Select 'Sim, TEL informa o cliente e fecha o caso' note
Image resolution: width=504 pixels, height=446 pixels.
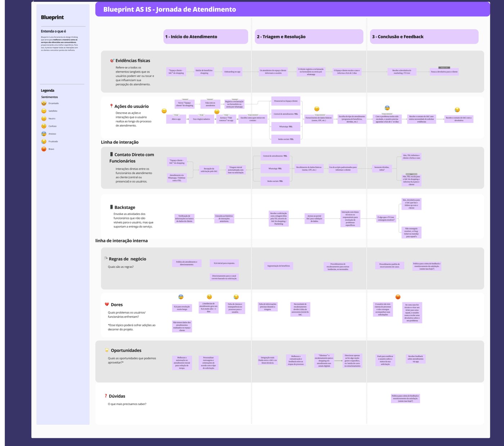tap(411, 157)
